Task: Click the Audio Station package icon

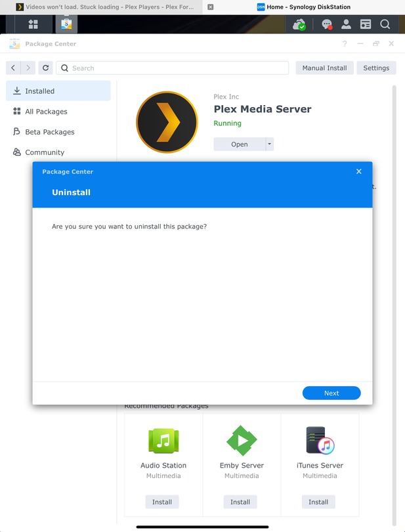Action: (163, 441)
